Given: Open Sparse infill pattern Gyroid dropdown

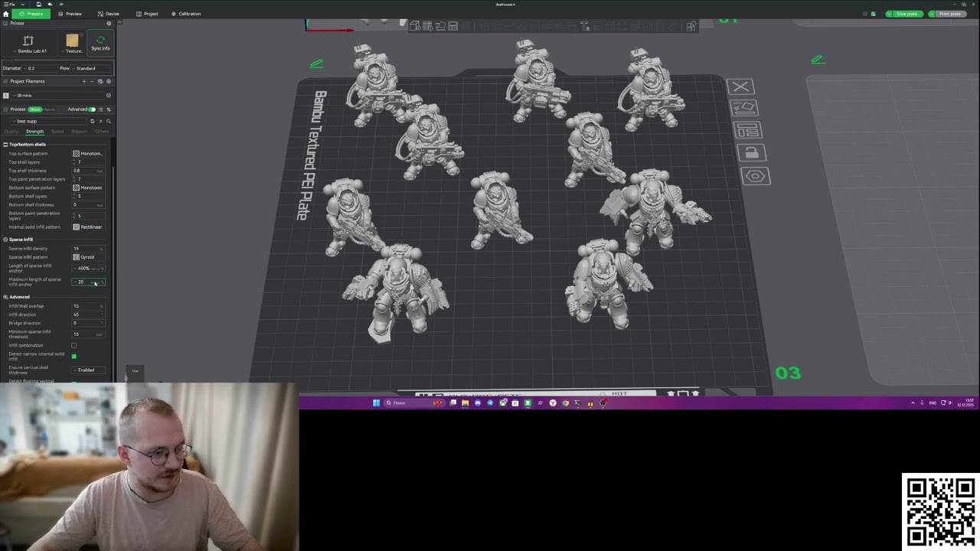Looking at the screenshot, I should pos(88,257).
